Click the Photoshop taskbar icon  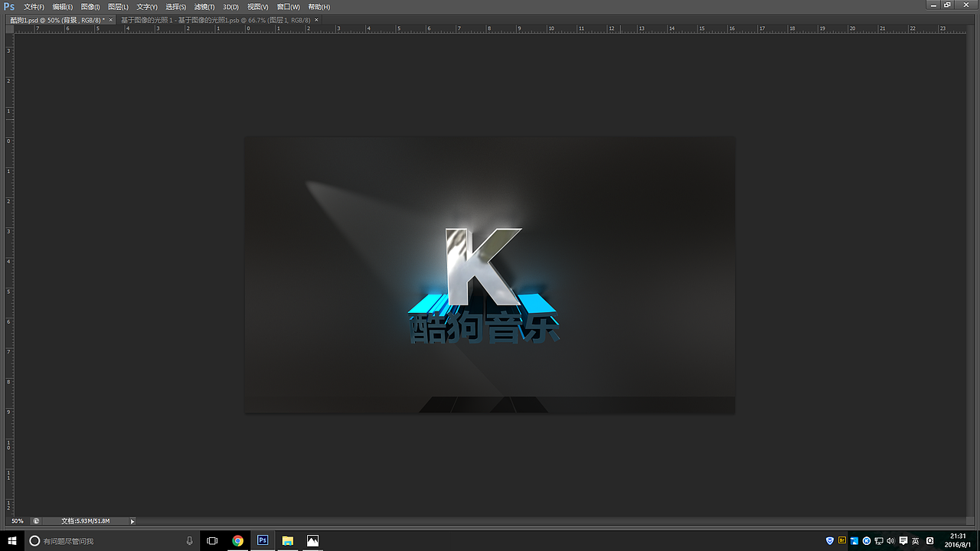(263, 540)
